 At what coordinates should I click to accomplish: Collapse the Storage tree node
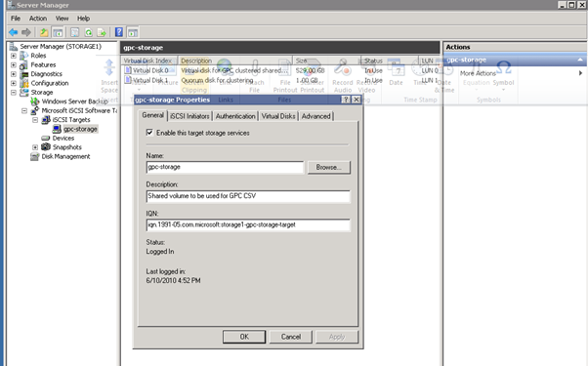(x=14, y=92)
